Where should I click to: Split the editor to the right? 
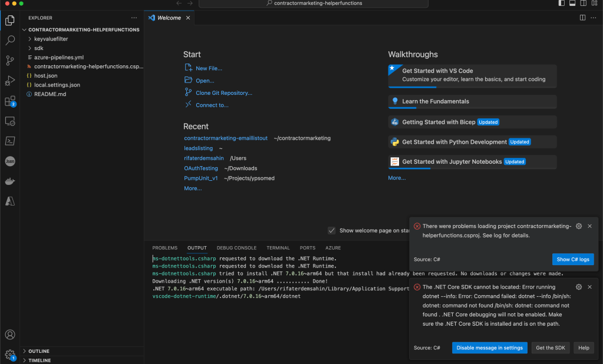pyautogui.click(x=582, y=18)
